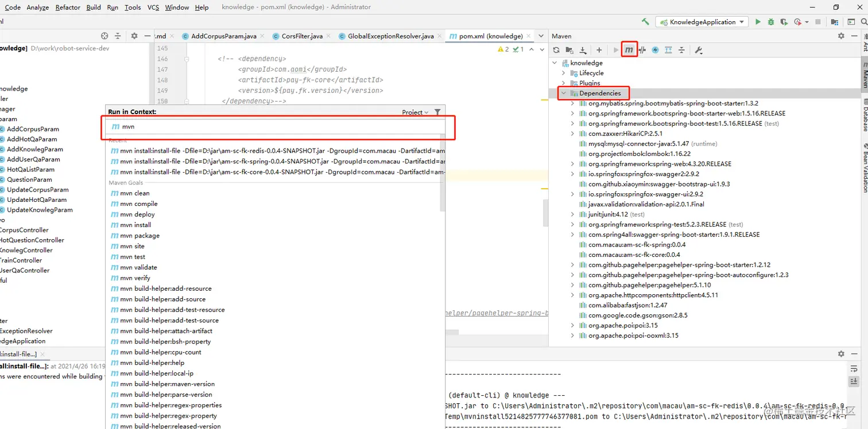Click the filter funnel icon in Run in Context popup

point(437,112)
